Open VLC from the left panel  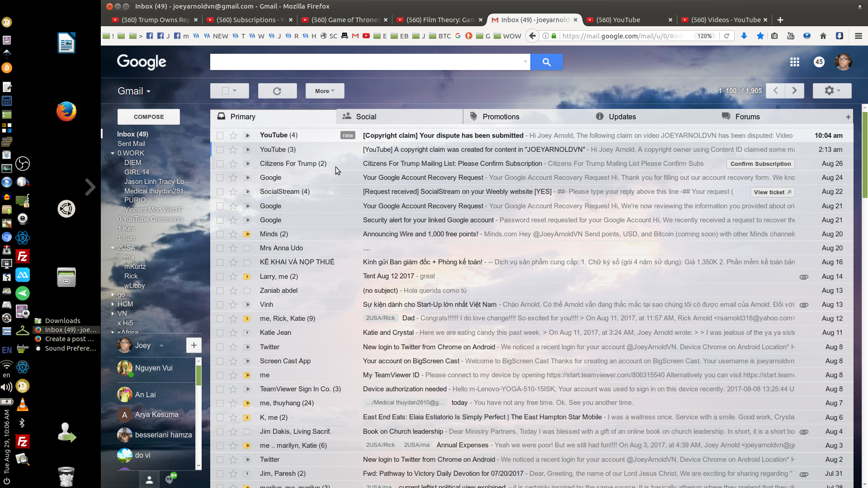tap(23, 405)
